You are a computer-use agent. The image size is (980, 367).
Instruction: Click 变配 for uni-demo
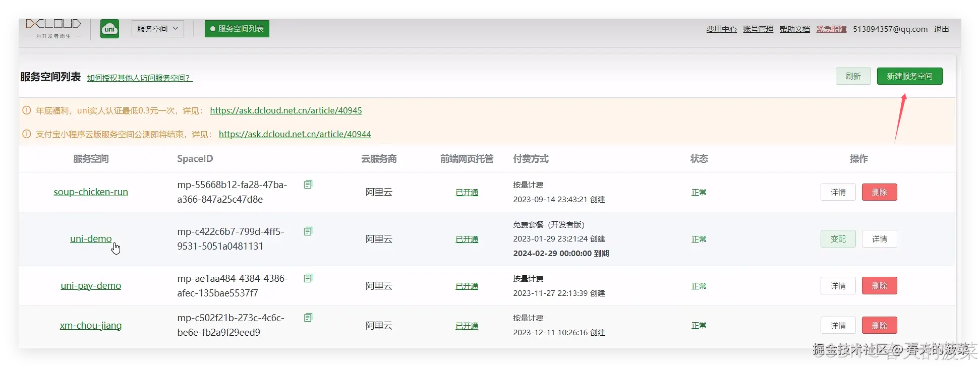(x=838, y=239)
